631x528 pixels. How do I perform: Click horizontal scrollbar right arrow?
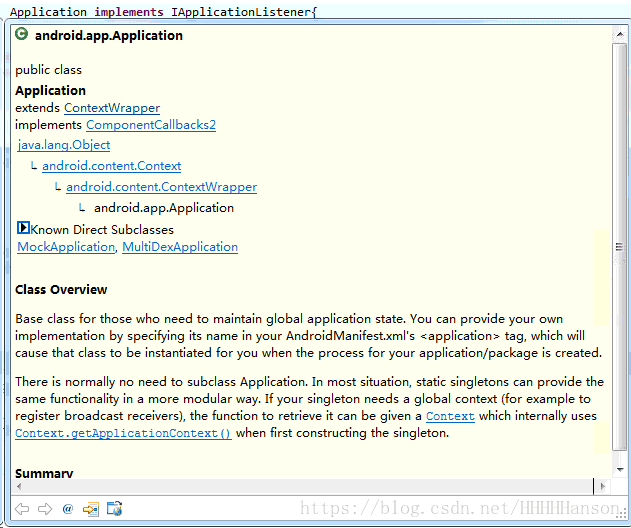tap(602, 486)
